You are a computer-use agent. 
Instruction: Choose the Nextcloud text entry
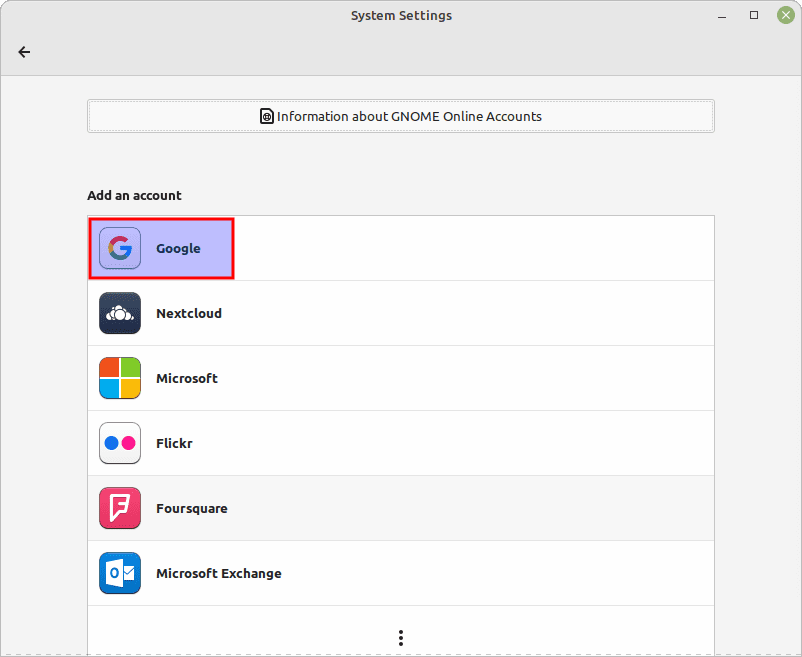189,313
